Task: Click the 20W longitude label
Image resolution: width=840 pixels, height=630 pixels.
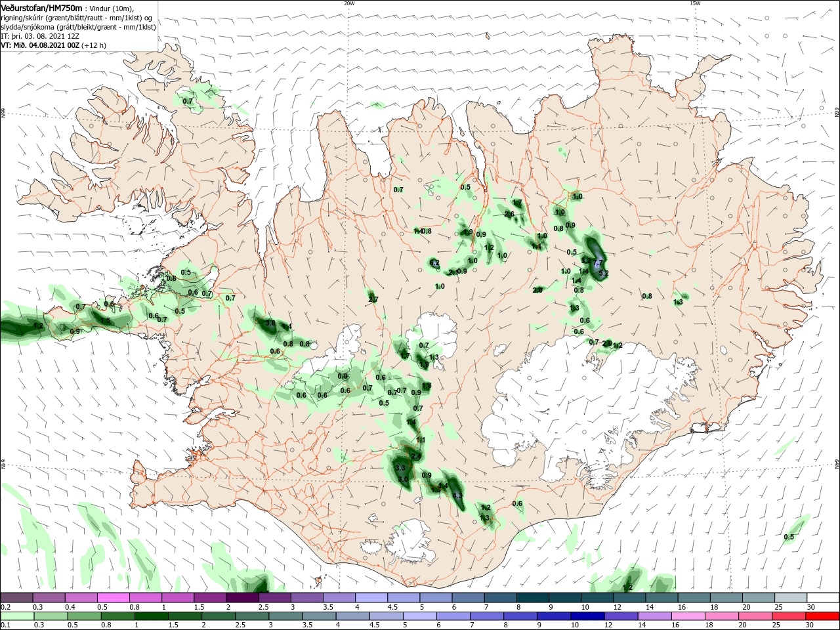Action: [x=349, y=3]
